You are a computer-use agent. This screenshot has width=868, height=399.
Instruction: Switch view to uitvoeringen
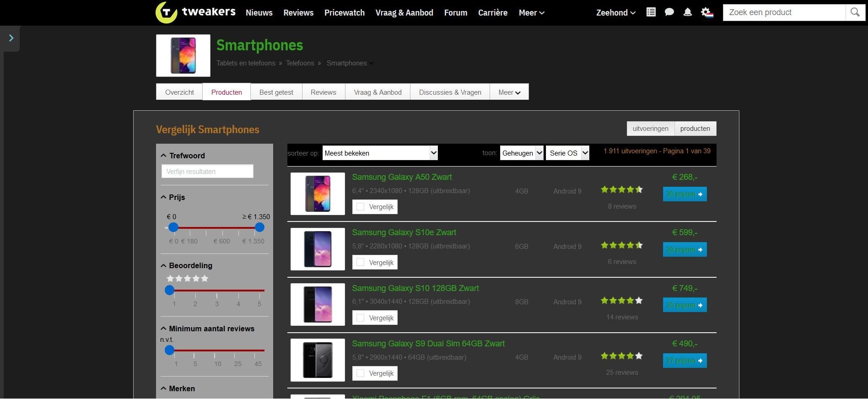[x=650, y=129]
